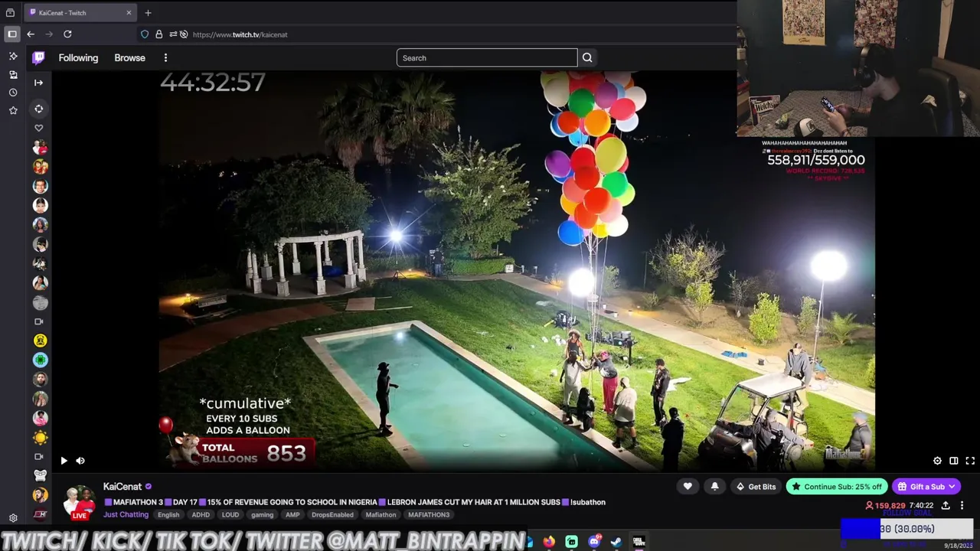
Task: Click the viewer count 159,829
Action: click(x=885, y=506)
